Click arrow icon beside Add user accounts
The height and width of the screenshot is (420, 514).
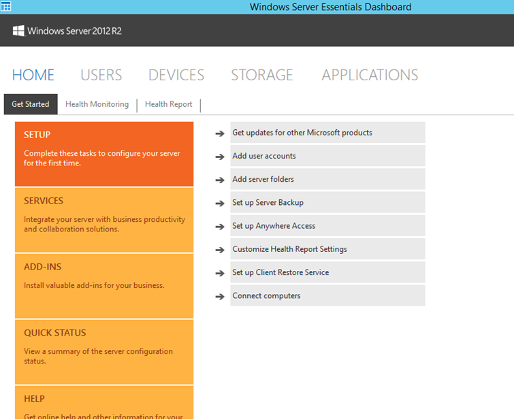(220, 157)
